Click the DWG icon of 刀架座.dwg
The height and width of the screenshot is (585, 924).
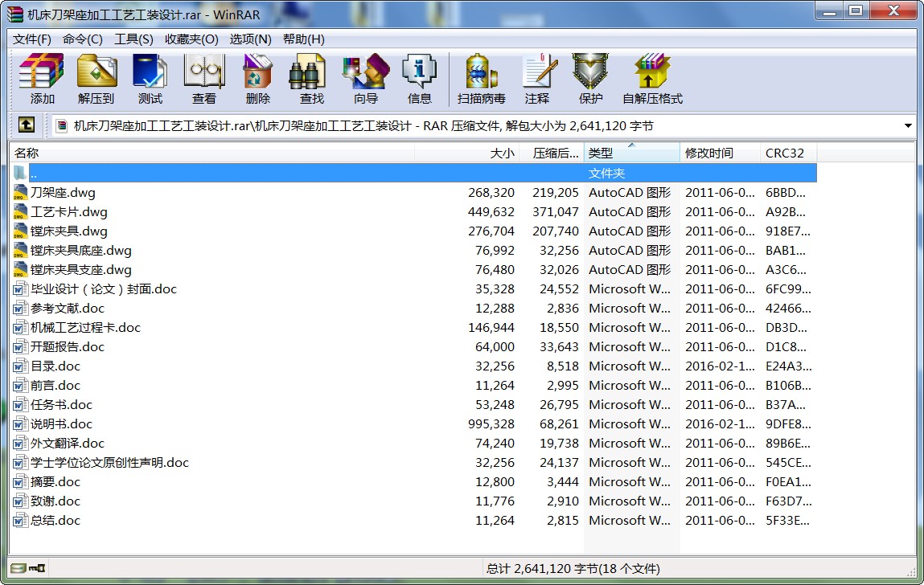click(20, 193)
